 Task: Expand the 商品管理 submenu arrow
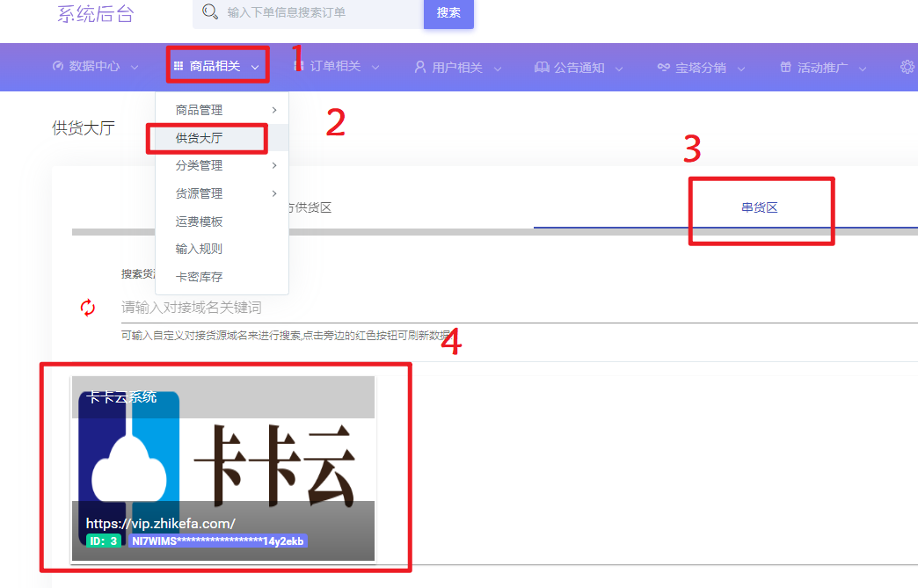coord(274,110)
